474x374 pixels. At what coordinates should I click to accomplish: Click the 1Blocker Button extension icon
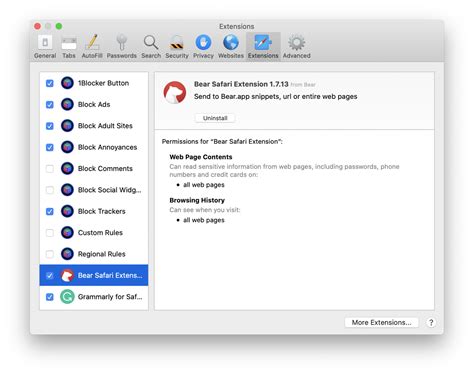click(x=67, y=83)
